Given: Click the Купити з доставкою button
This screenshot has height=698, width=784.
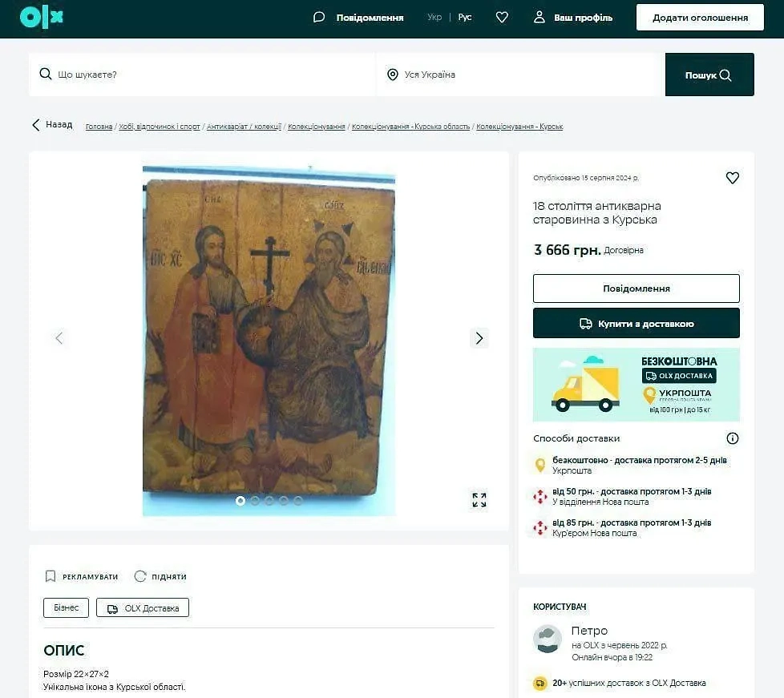Looking at the screenshot, I should click(x=636, y=323).
